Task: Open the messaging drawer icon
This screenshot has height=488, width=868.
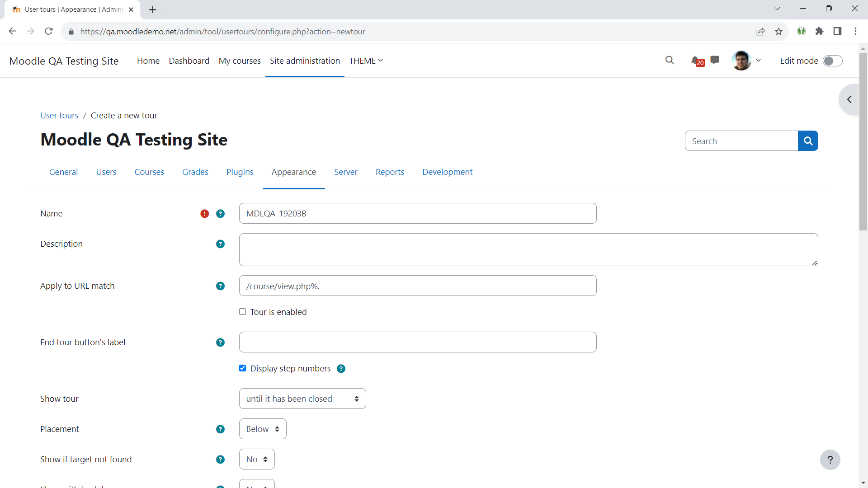Action: click(x=715, y=60)
